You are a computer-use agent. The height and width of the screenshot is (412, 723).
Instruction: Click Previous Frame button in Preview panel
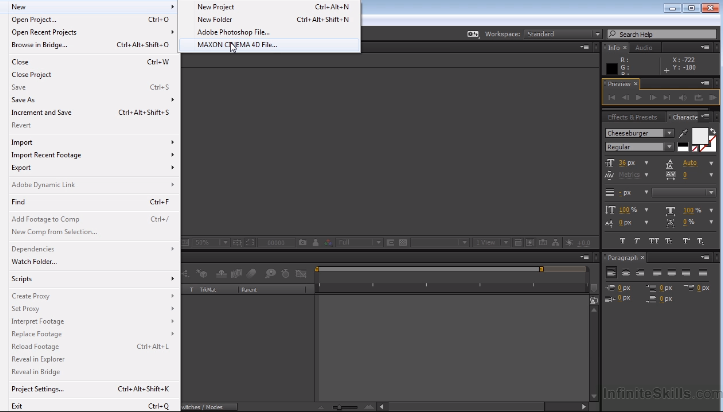(625, 98)
